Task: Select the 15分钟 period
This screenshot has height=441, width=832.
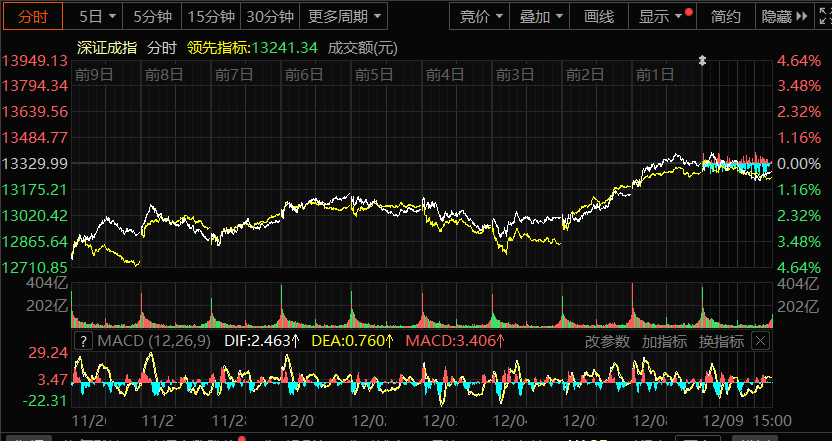Action: [211, 16]
